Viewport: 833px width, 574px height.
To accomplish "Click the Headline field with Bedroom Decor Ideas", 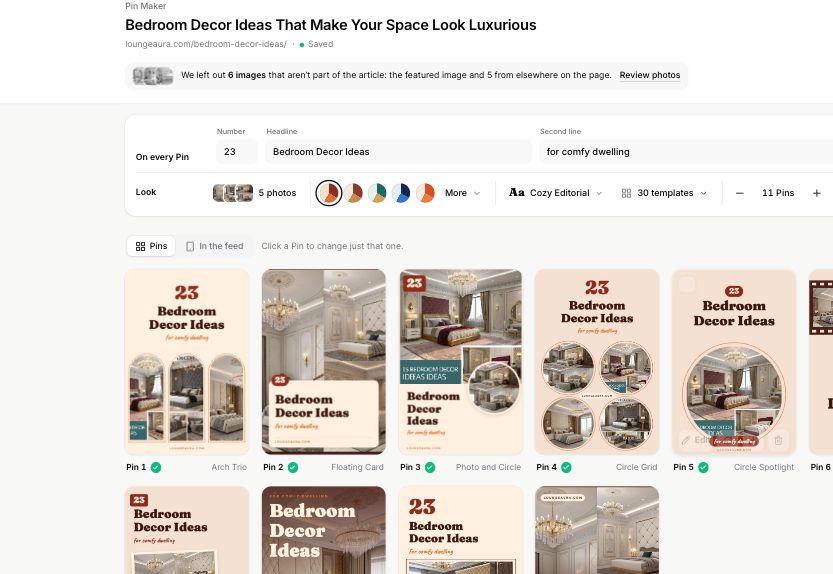I will click(398, 151).
